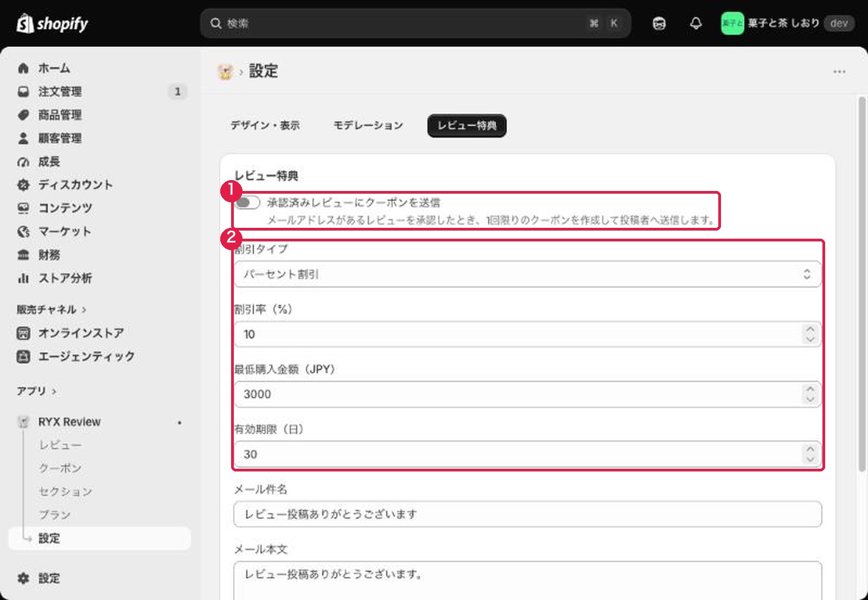Decrease 割引率 value with down arrow

tap(810, 339)
